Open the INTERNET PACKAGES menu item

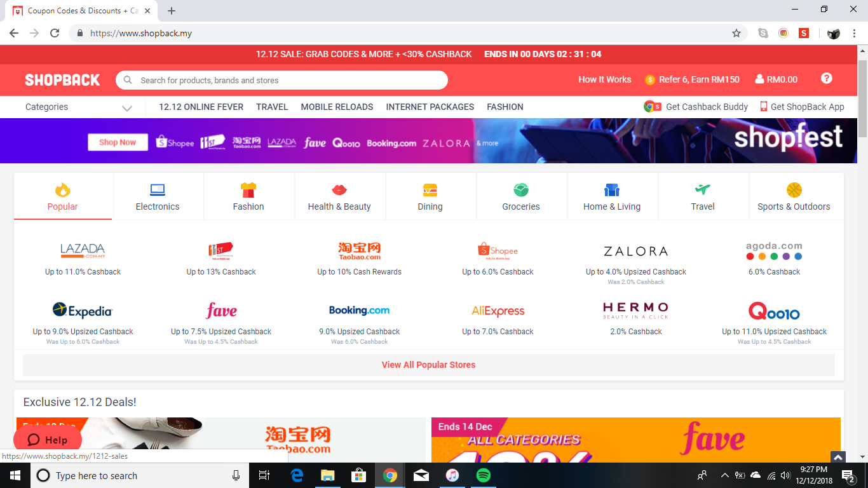tap(430, 107)
